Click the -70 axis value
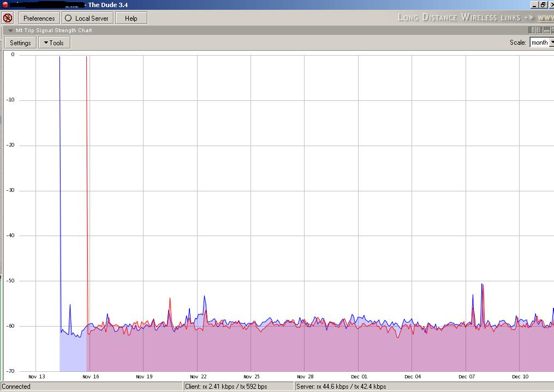The image size is (554, 392). click(x=10, y=371)
